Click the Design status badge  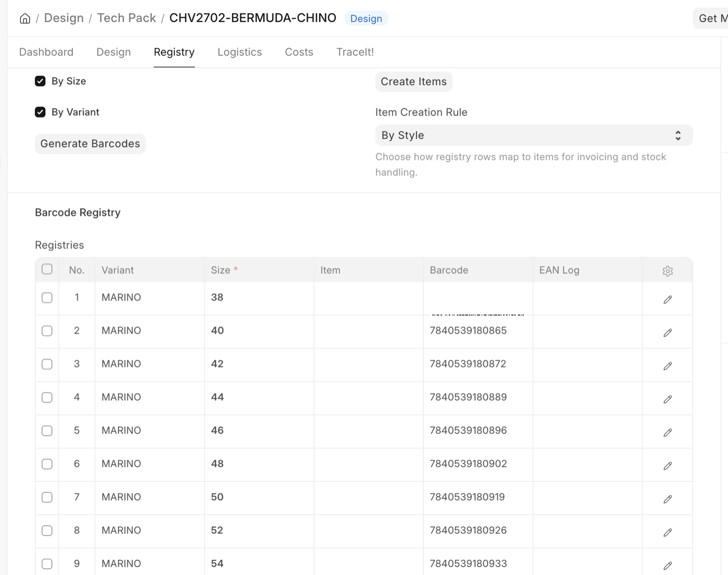(x=366, y=19)
